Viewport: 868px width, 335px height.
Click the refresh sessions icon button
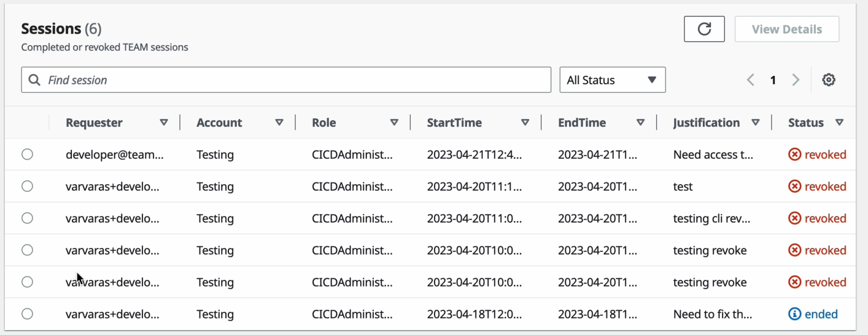[x=704, y=29]
